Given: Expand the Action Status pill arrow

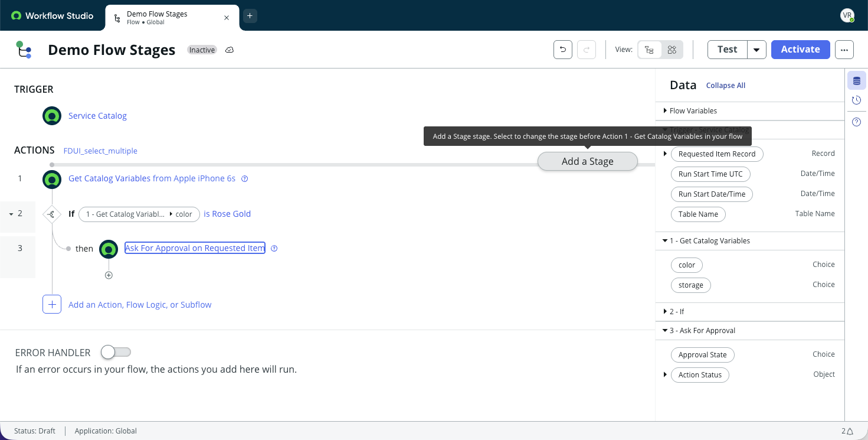Looking at the screenshot, I should pos(665,374).
